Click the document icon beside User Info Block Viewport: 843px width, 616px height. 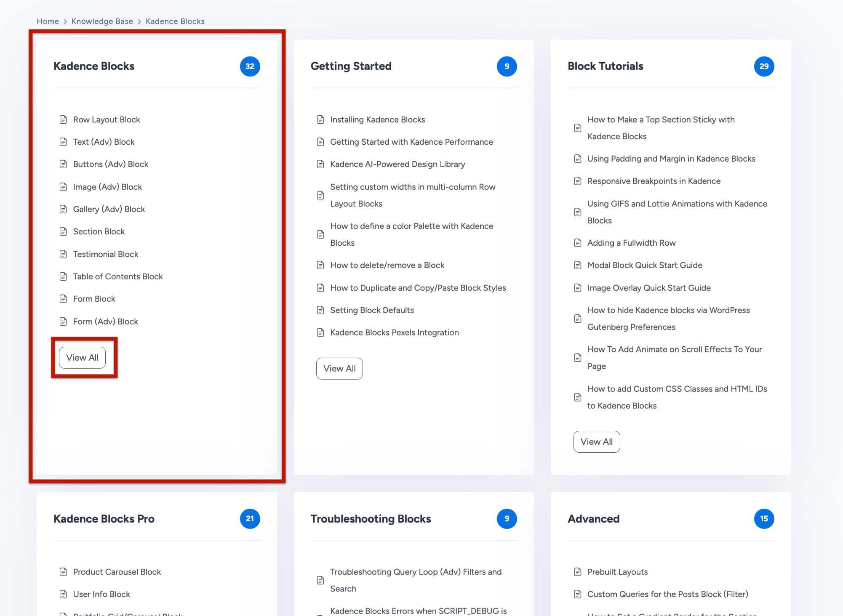(x=63, y=594)
